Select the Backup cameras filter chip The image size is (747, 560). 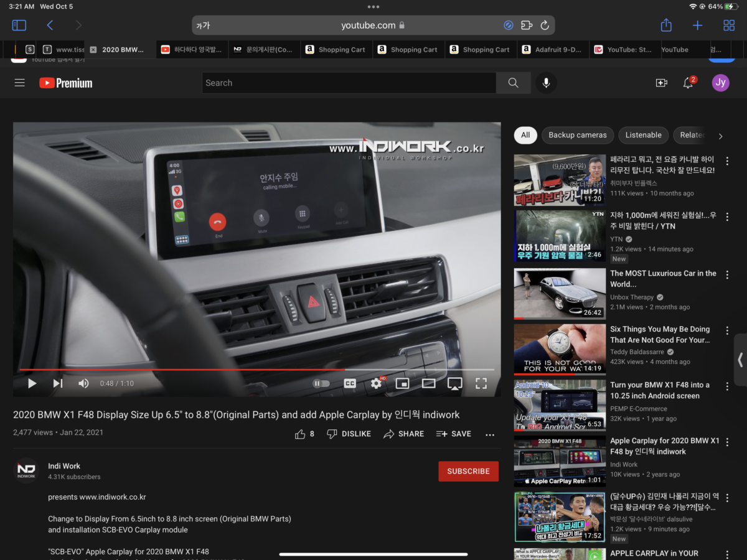tap(577, 135)
